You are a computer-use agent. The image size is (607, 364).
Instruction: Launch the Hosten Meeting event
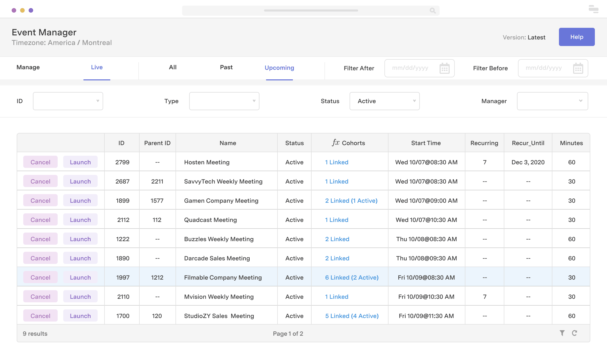(x=80, y=162)
